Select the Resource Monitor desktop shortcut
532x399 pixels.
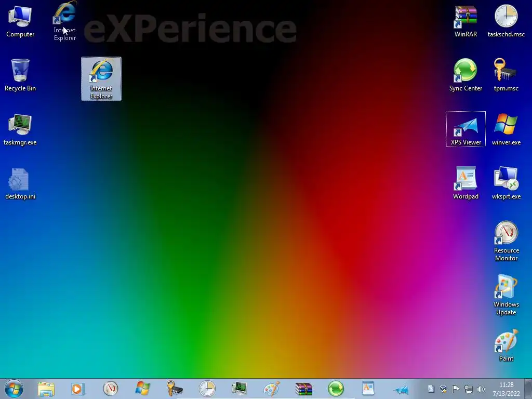coord(506,241)
